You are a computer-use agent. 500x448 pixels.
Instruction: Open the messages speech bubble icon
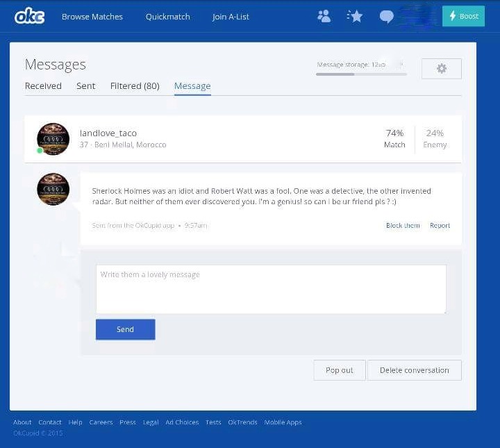click(x=387, y=17)
